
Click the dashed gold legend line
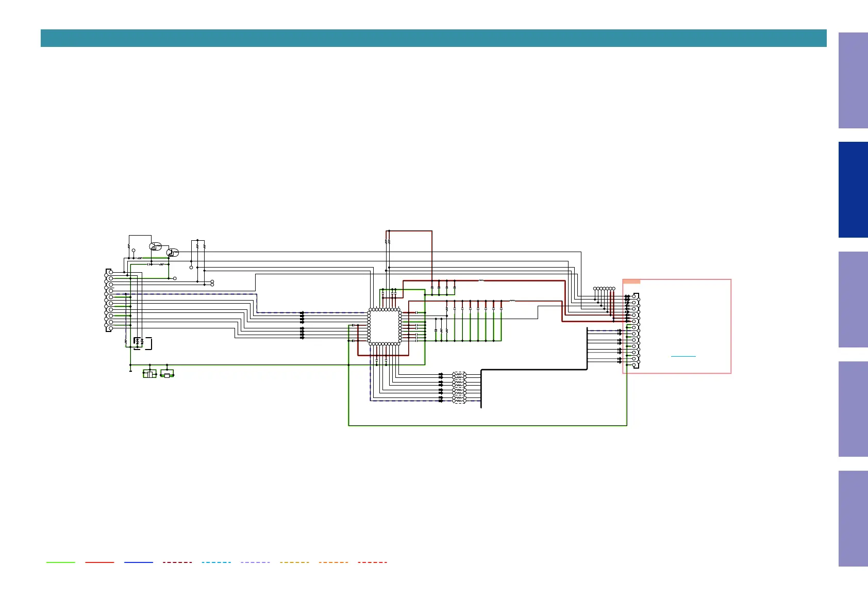click(294, 562)
